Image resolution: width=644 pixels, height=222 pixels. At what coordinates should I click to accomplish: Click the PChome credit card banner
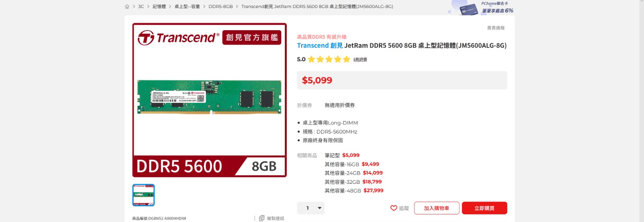point(481,7)
